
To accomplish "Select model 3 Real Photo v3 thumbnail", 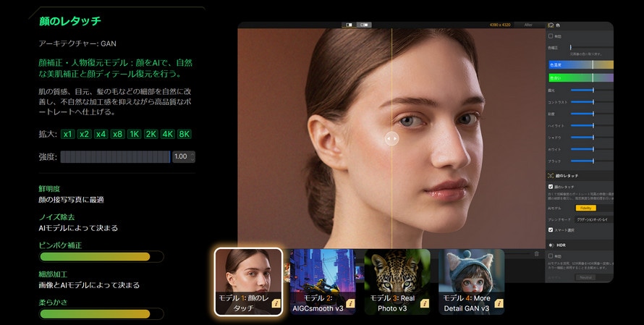I will click(397, 282).
